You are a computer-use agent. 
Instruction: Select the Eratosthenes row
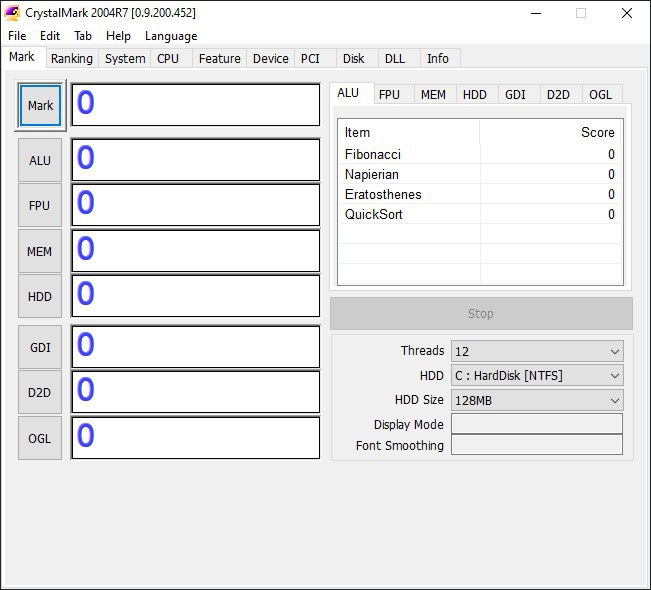(480, 194)
